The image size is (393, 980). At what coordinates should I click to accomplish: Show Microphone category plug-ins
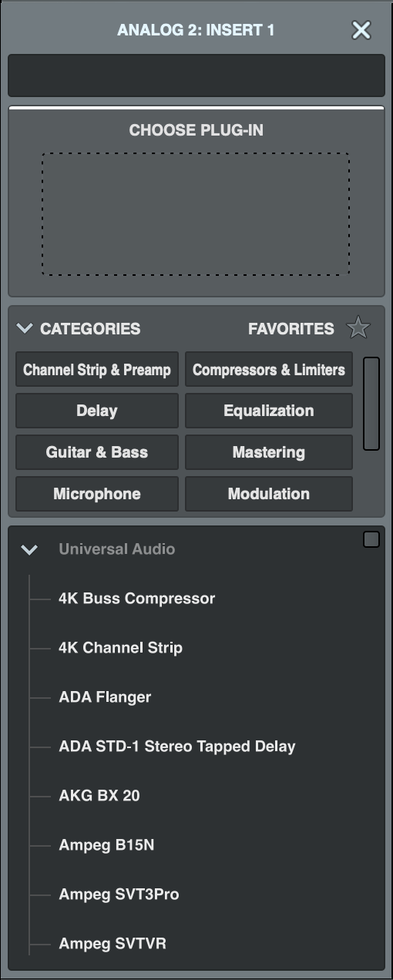click(97, 494)
